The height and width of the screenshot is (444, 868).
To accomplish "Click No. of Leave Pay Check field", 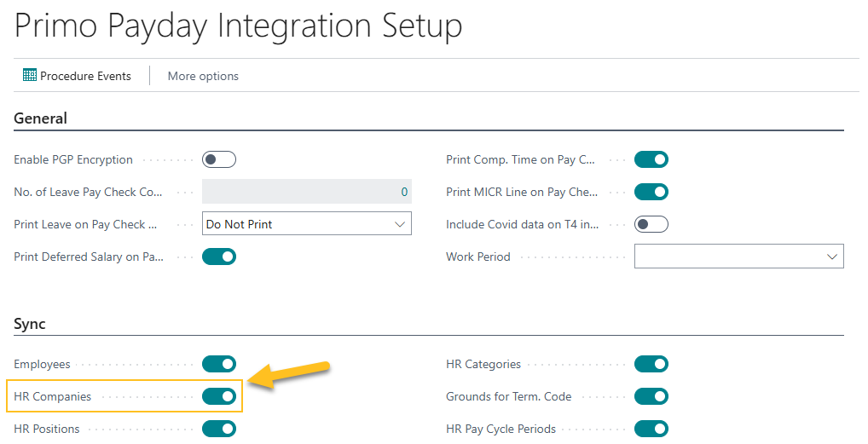I will [306, 192].
